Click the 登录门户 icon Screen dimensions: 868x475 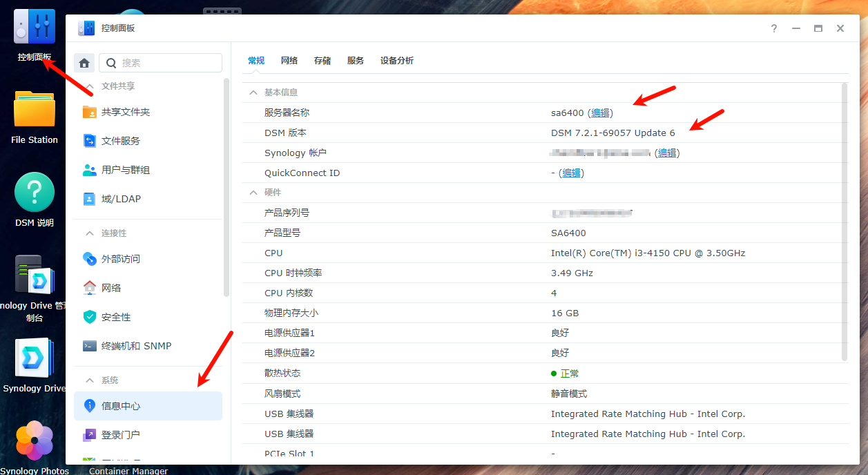pos(90,435)
